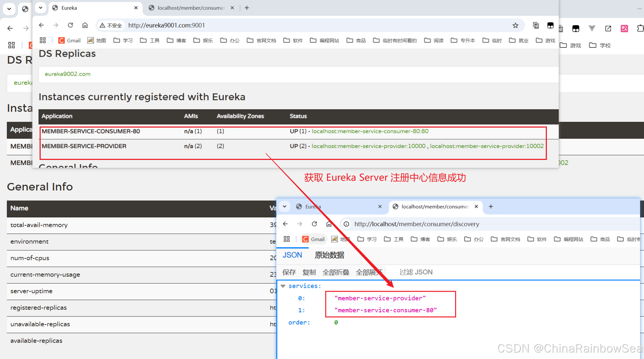Close the Eureka tab in the eureka9001 window
Viewport: 644px width, 359px height.
(136, 8)
